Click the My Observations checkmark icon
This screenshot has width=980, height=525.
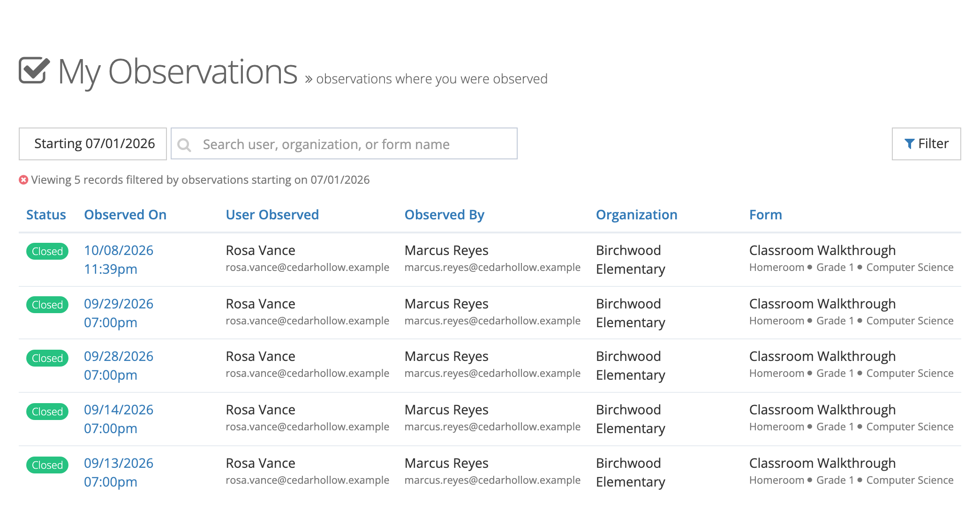coord(34,71)
